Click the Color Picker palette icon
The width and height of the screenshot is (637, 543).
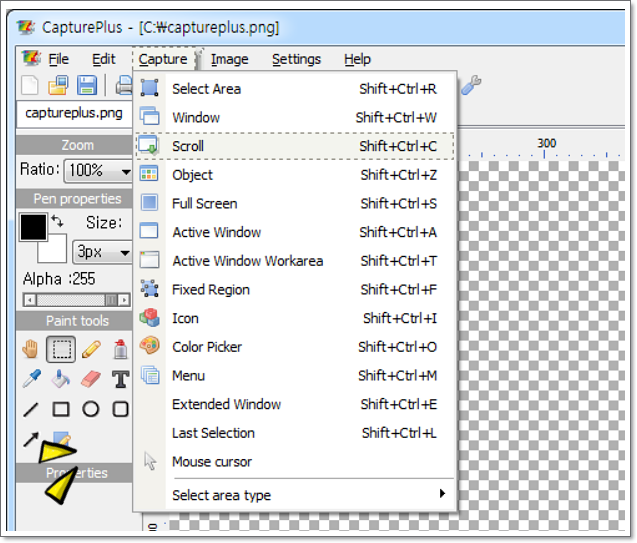[150, 346]
